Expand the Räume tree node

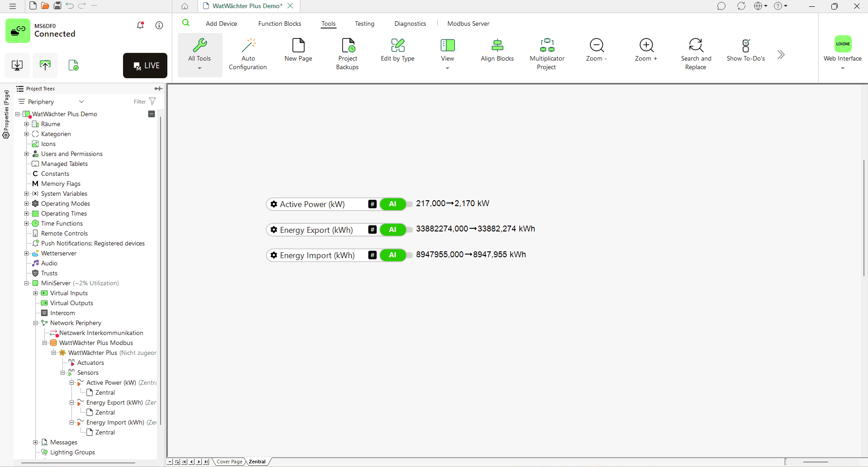(27, 124)
